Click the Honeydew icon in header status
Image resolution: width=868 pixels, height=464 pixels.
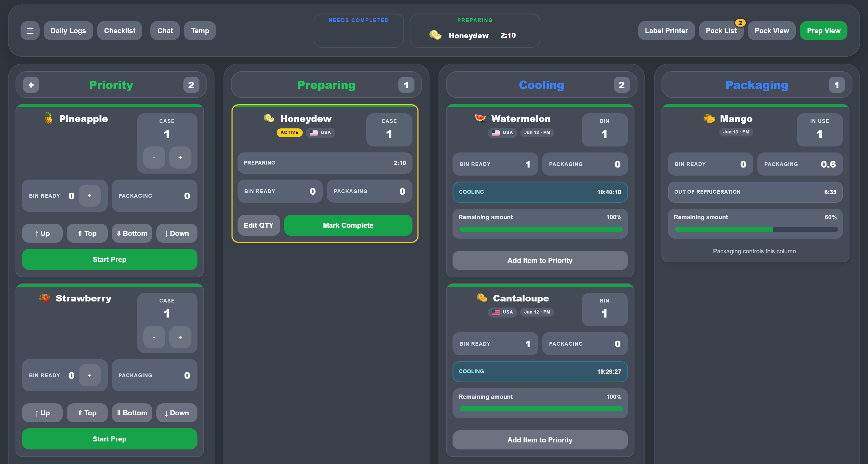(435, 35)
